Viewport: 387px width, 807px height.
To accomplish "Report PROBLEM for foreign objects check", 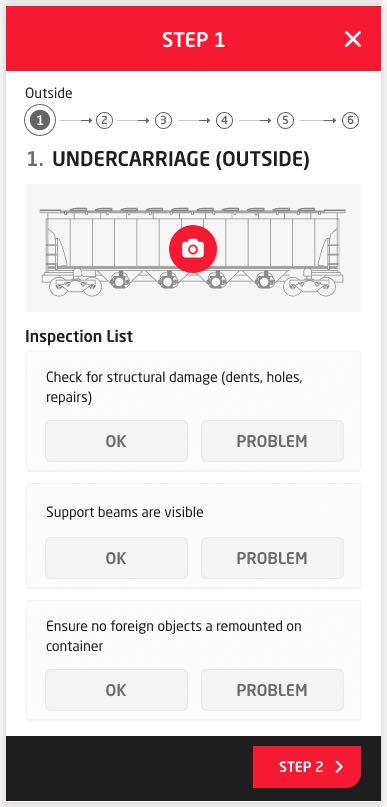I will point(272,690).
